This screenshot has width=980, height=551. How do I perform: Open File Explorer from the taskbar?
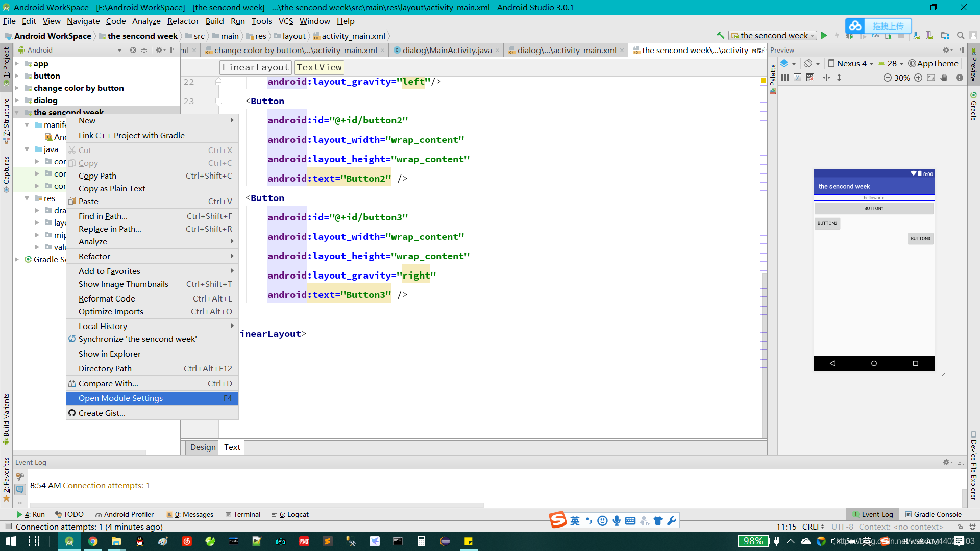(116, 541)
